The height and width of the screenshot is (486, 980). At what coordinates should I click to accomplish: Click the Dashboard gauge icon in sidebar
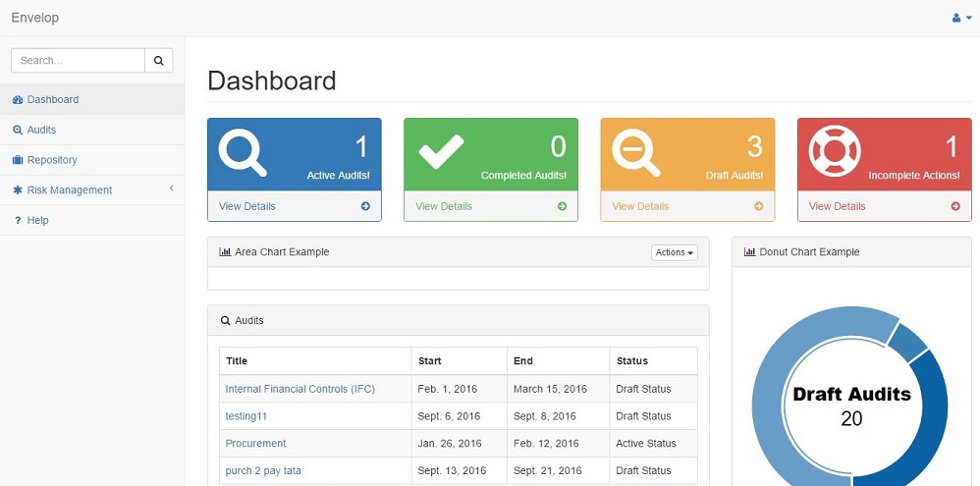tap(18, 100)
